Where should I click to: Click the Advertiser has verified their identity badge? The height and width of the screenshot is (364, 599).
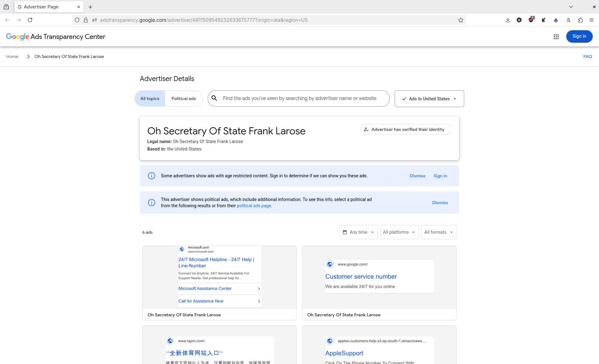point(406,129)
